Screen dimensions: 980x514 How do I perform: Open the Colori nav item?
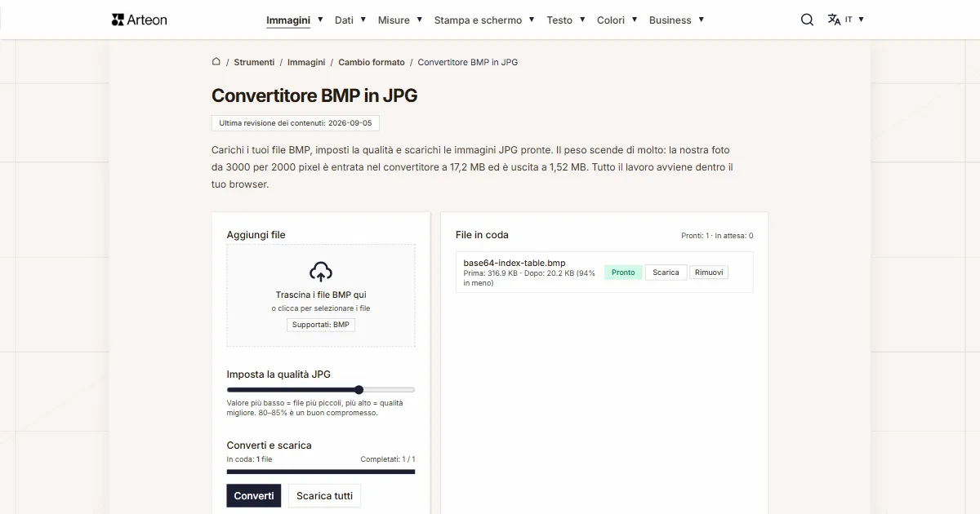611,20
